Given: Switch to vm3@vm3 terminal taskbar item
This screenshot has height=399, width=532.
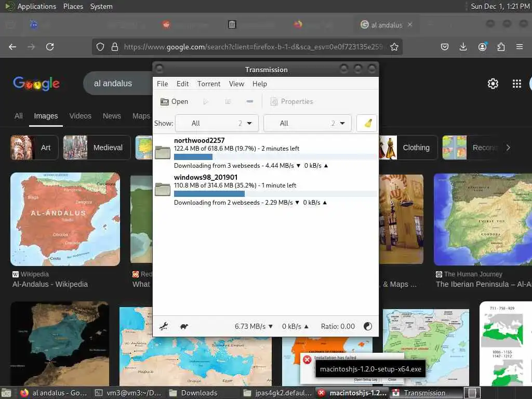Looking at the screenshot, I should tap(129, 393).
